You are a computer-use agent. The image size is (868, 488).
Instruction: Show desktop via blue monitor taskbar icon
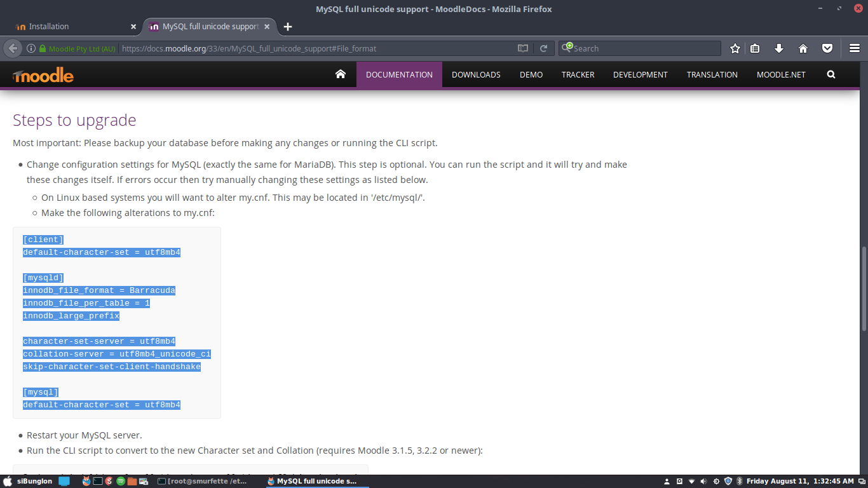click(x=64, y=482)
